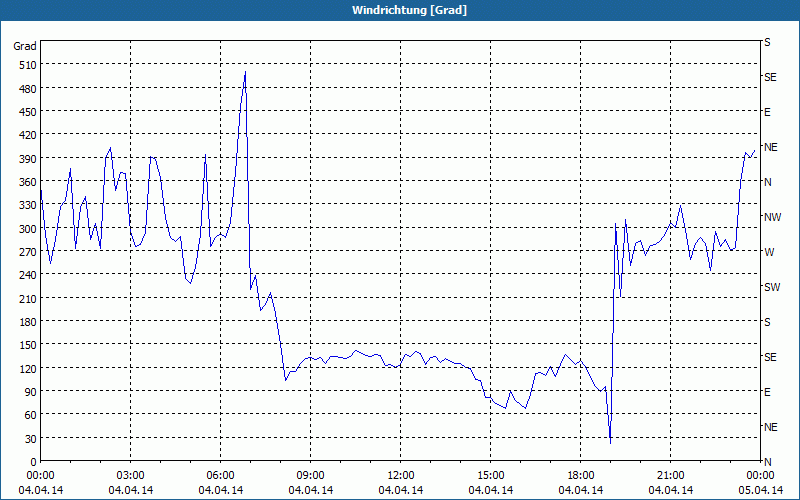Select the 09:00 time axis label
This screenshot has height=500, width=800.
311,476
